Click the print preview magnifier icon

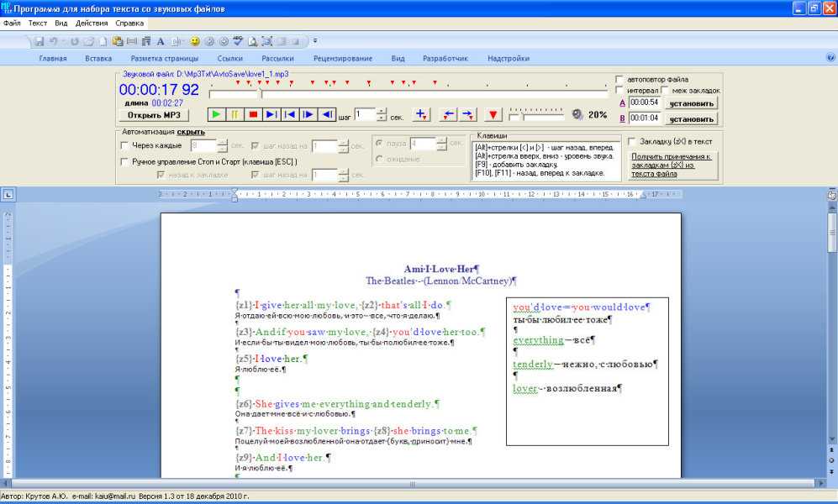pos(252,41)
